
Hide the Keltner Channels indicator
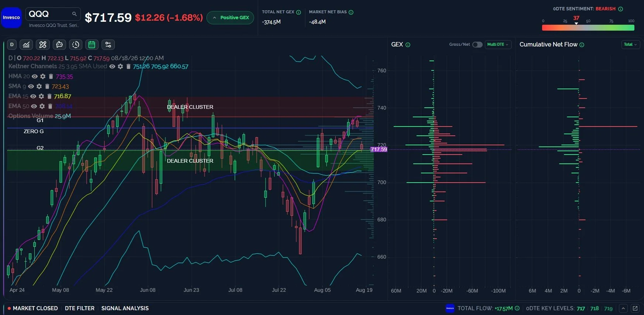click(x=112, y=66)
